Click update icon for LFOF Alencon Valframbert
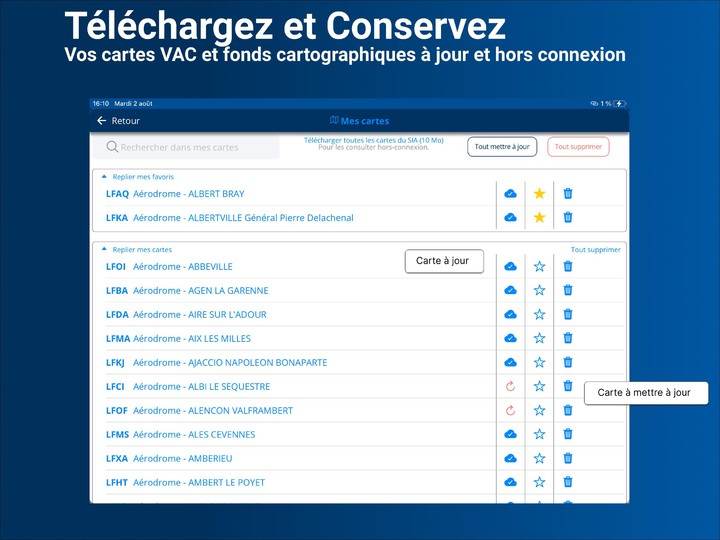 [510, 410]
